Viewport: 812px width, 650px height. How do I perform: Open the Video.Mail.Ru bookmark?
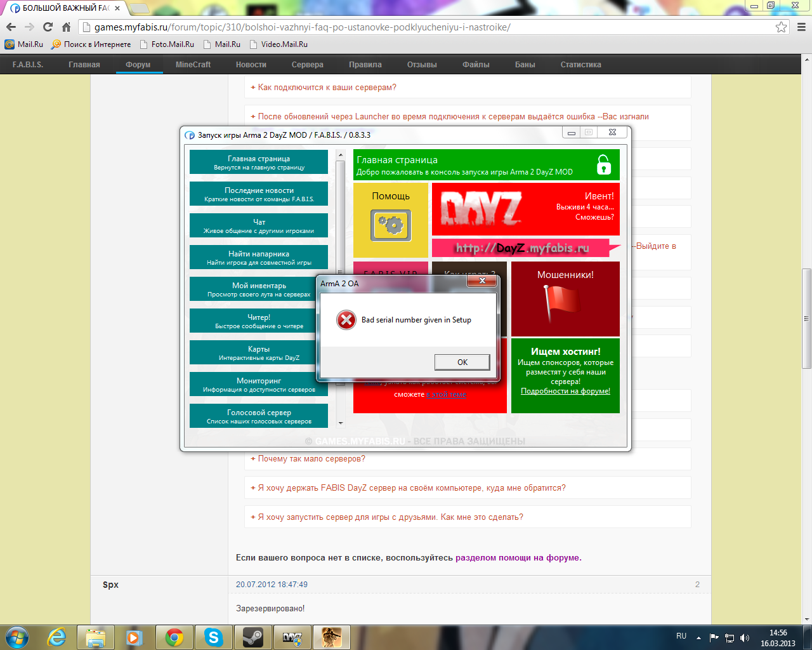[x=278, y=44]
